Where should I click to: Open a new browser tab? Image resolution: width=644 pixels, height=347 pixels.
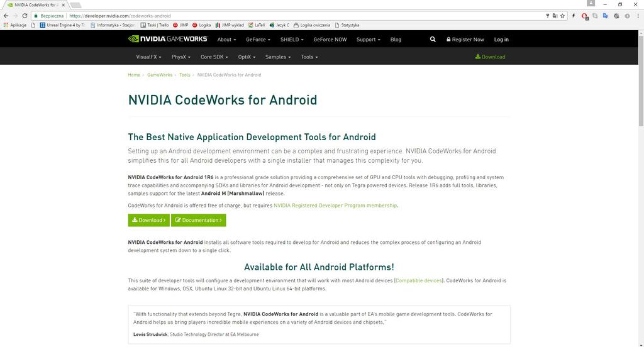point(75,5)
